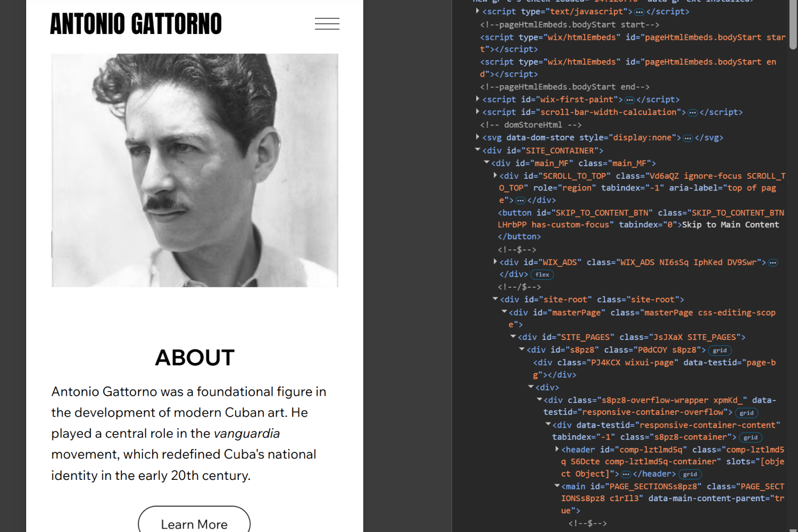
Task: Click the italic word vanguardia
Action: [247, 434]
